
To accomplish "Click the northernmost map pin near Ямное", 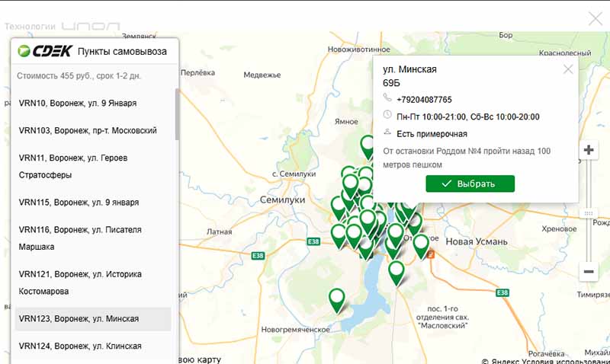I will [368, 147].
